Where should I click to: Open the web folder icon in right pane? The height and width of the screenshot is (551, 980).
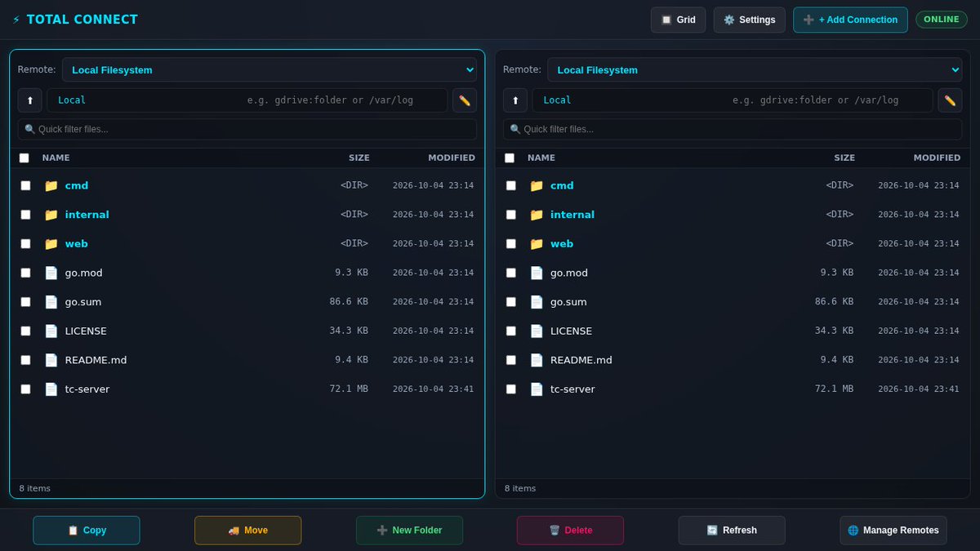[537, 243]
